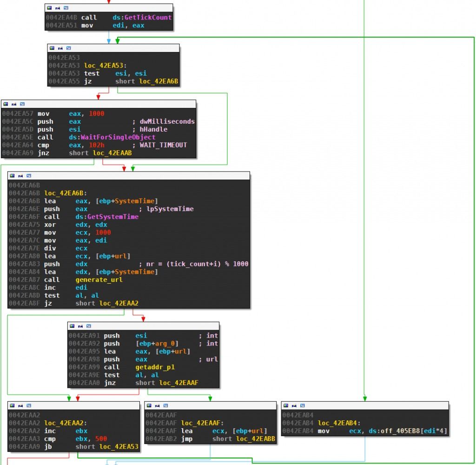Click the color icon on getaddr_p1 block
The width and height of the screenshot is (476, 465).
[72, 326]
